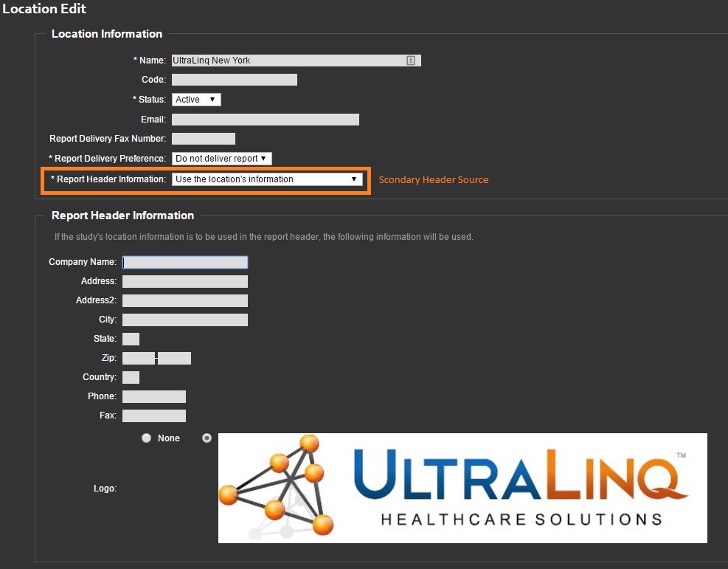
Task: Open the Status dropdown set to Active
Action: 196,100
